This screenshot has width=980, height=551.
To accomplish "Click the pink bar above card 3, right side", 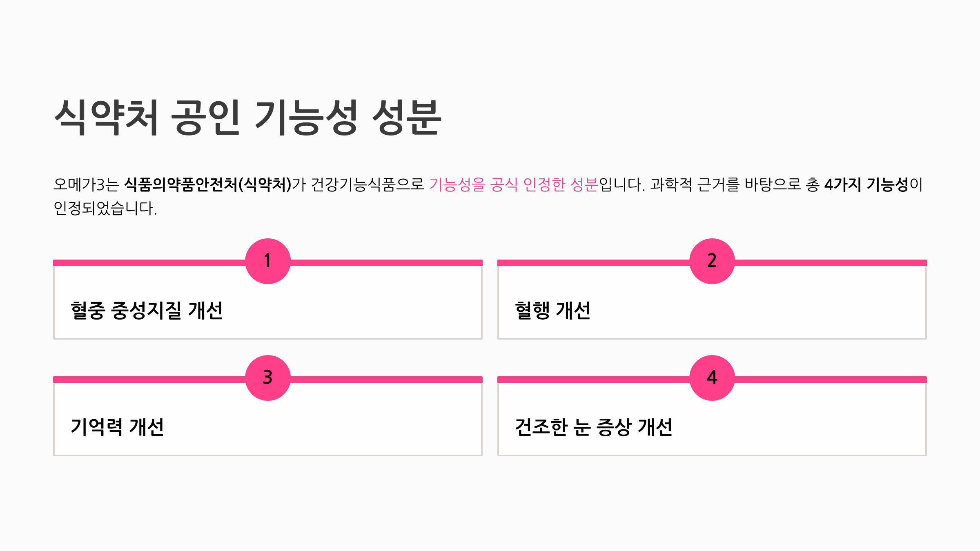I will click(386, 380).
